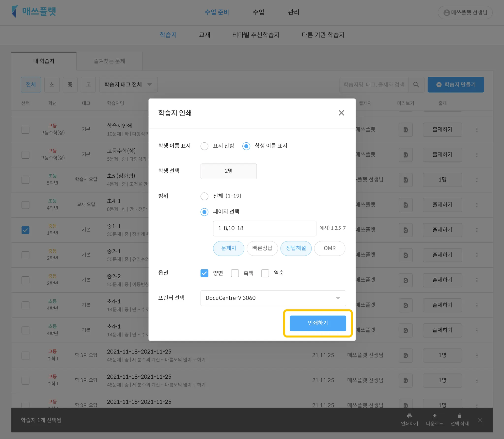The height and width of the screenshot is (439, 504).
Task: Open the DocuCentre-V 3060 printer dropdown
Action: pos(273,298)
